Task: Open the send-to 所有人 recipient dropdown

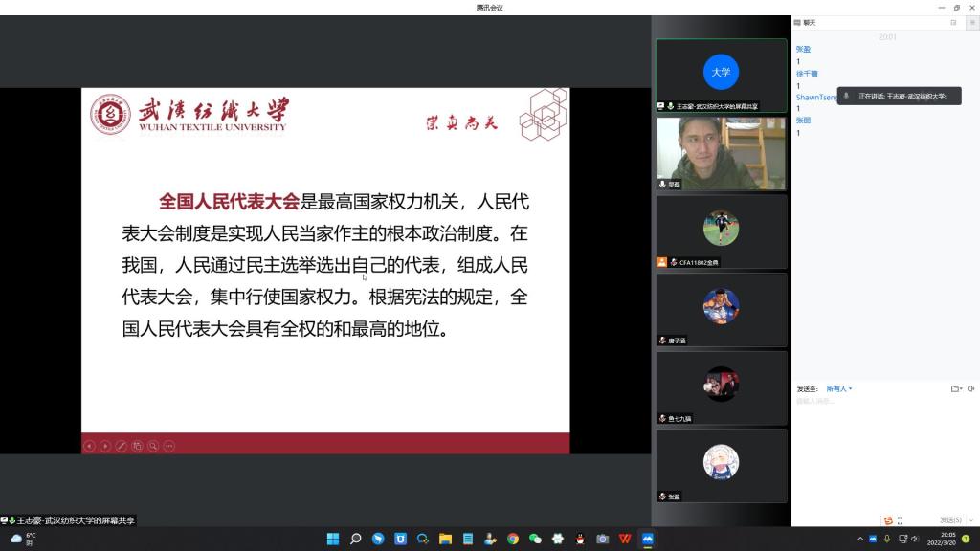Action: click(x=838, y=388)
